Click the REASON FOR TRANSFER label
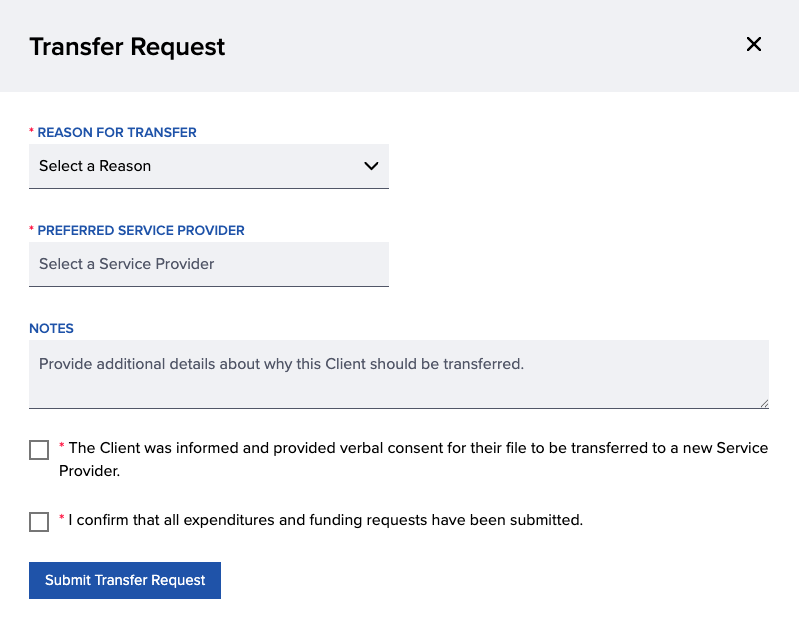Viewport: 799px width, 629px height. tap(117, 133)
